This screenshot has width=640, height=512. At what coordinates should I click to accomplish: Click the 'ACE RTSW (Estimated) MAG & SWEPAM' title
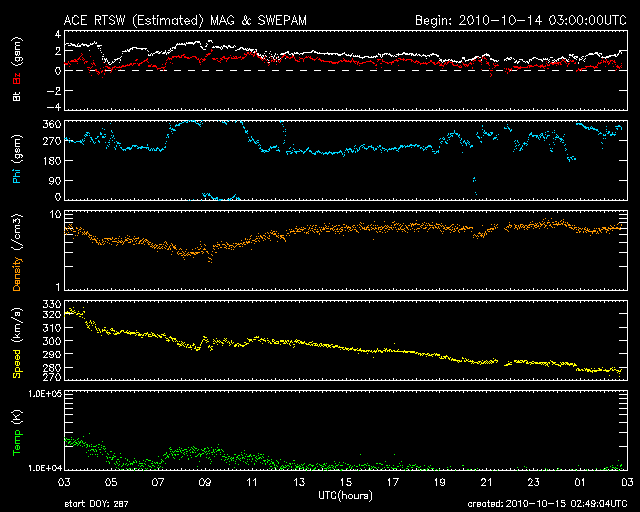click(185, 20)
